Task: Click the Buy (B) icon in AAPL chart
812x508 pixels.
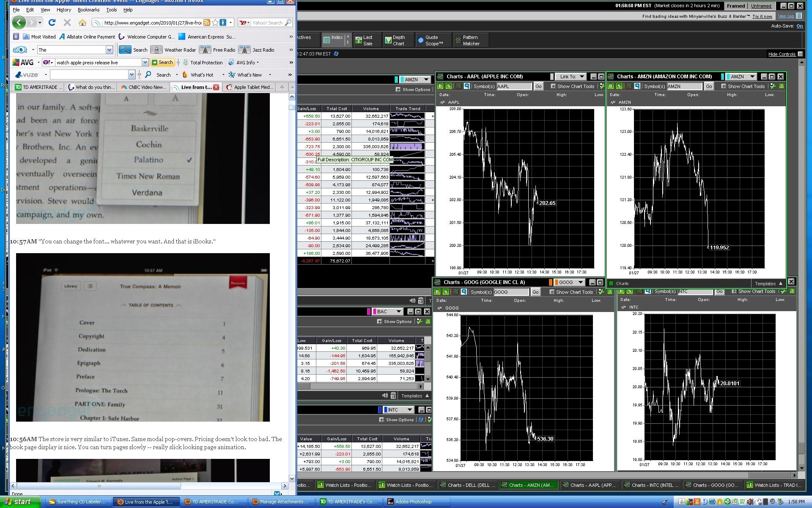Action: [x=440, y=86]
